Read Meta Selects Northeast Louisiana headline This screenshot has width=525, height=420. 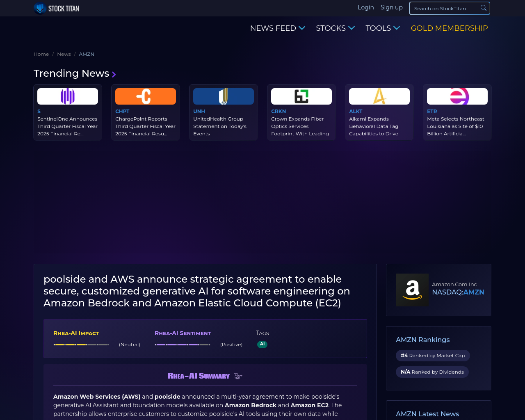456,126
